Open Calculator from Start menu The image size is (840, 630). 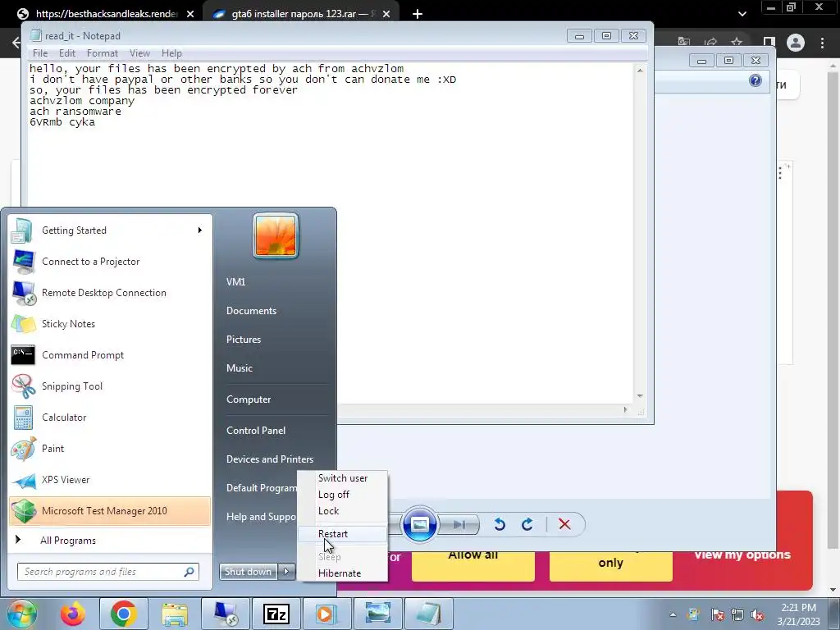(110, 418)
